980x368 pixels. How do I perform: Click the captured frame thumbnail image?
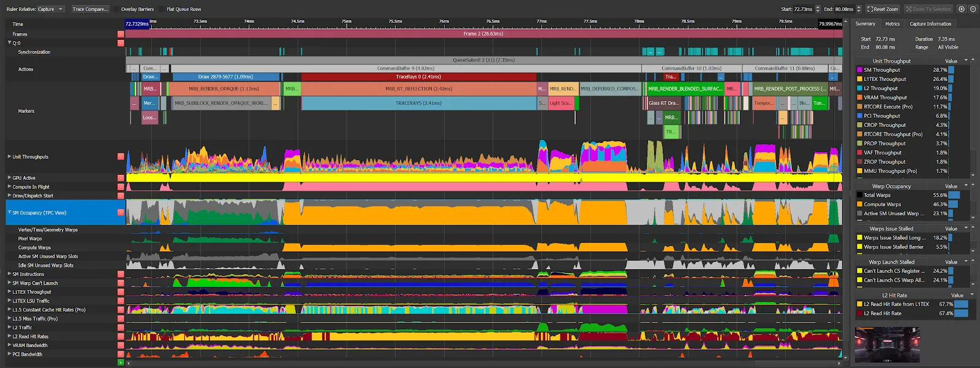[x=887, y=345]
